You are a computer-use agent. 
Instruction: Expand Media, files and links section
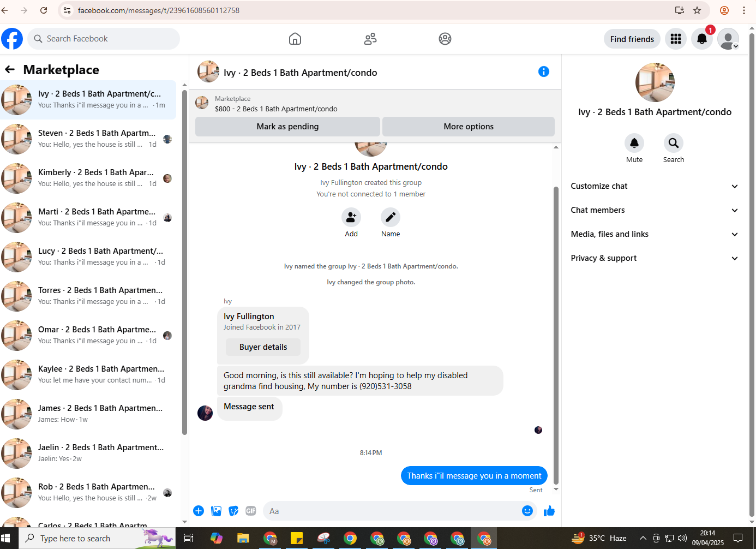tap(654, 234)
